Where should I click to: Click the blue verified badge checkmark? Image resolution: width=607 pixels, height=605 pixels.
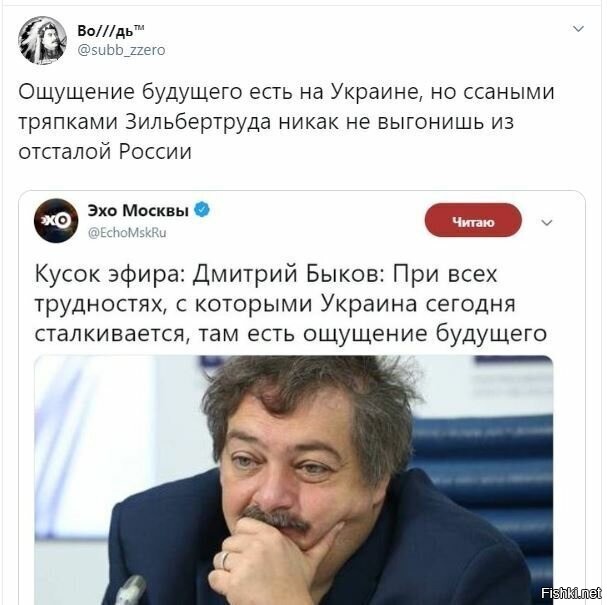(202, 210)
